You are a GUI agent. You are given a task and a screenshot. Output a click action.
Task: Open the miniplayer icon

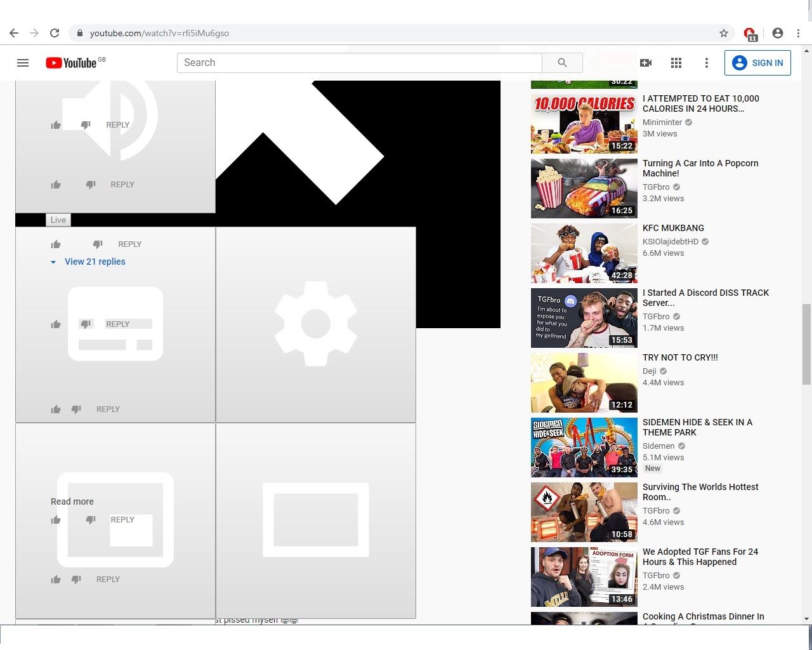click(x=115, y=520)
